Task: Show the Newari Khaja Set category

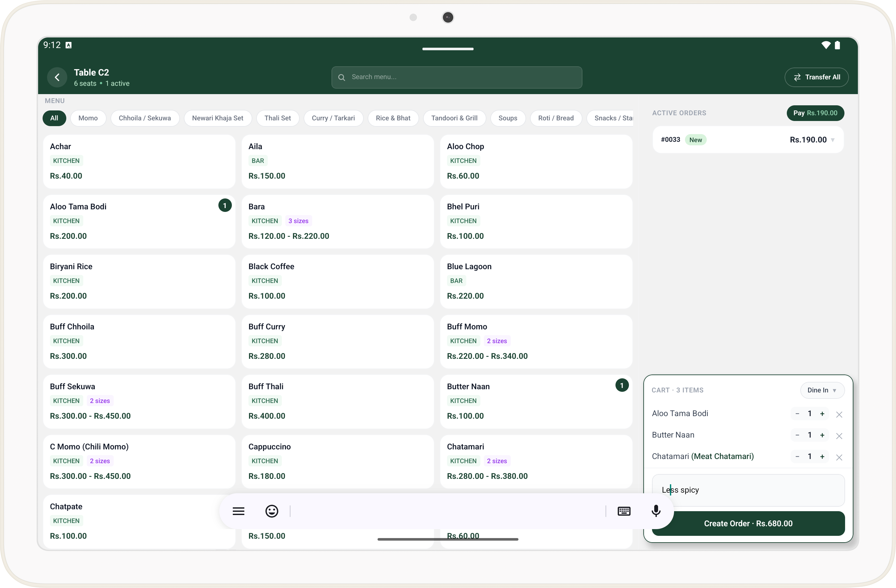Action: click(218, 118)
